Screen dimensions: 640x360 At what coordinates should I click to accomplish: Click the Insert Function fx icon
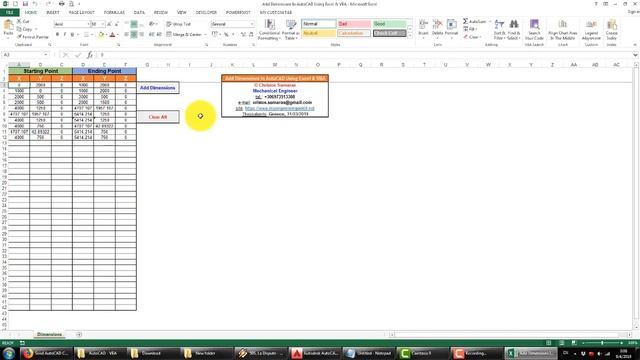pyautogui.click(x=89, y=55)
